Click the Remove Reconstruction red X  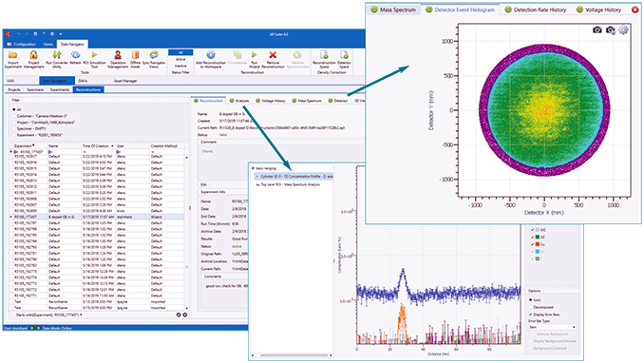273,55
